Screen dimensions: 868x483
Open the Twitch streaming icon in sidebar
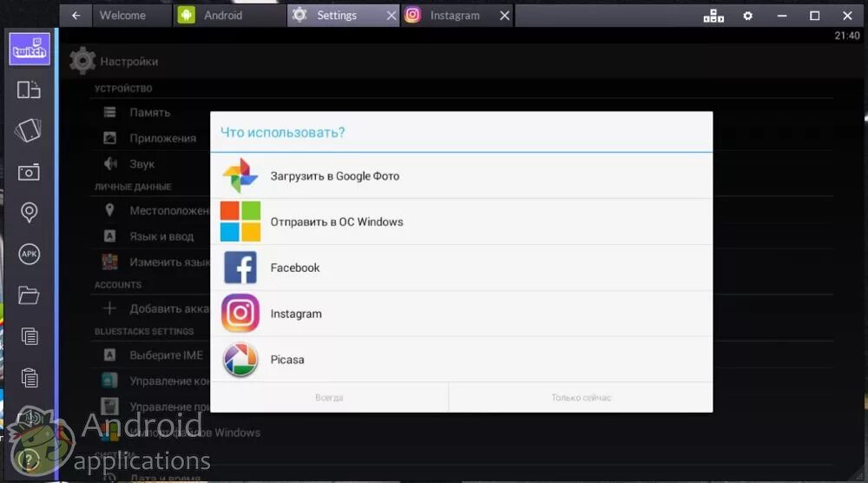click(x=30, y=50)
